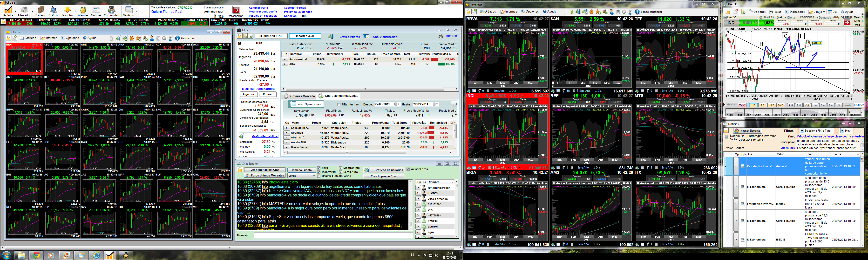Viewport: 868px width, 260px height.
Task: Open the Mercados bank icon
Action: tap(24, 10)
